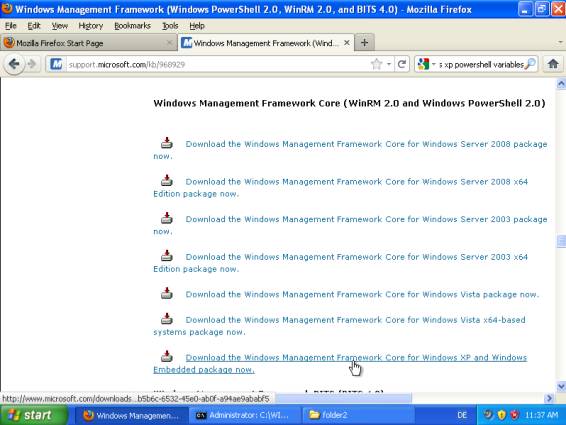Open a new tab with the plus button
The height and width of the screenshot is (425, 566).
(x=364, y=43)
